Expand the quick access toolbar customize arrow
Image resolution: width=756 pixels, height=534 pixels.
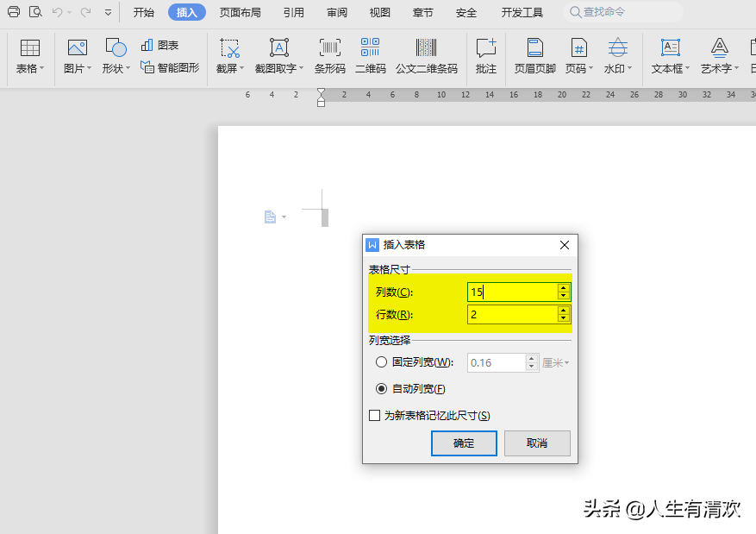[108, 13]
